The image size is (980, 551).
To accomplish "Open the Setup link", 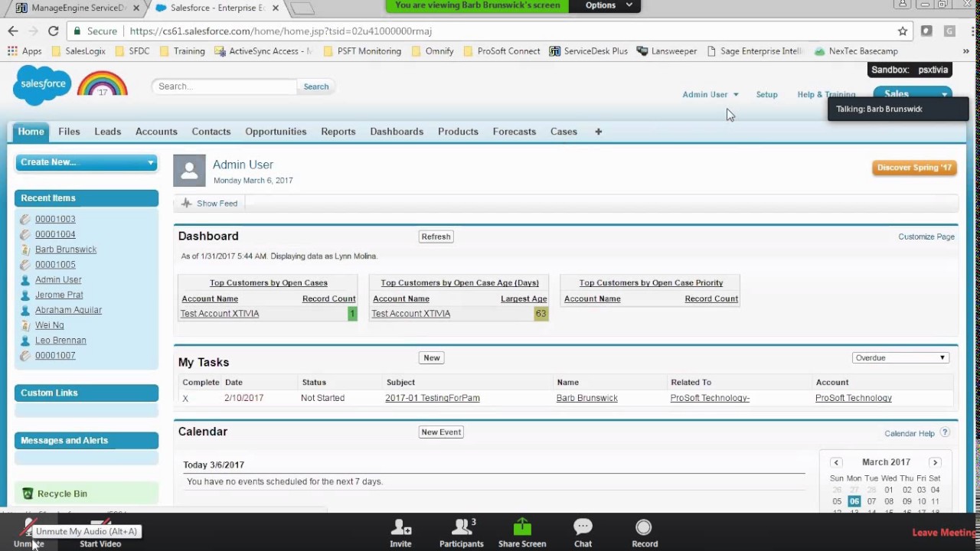I will 766,95.
